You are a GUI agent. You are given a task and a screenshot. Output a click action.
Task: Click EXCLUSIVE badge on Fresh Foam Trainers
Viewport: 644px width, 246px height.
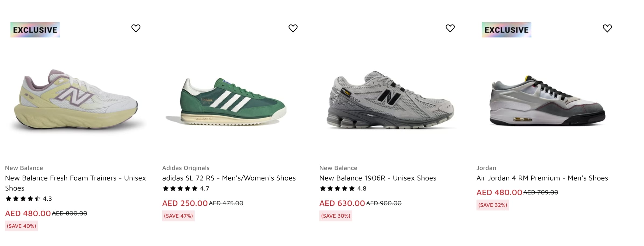click(x=35, y=30)
